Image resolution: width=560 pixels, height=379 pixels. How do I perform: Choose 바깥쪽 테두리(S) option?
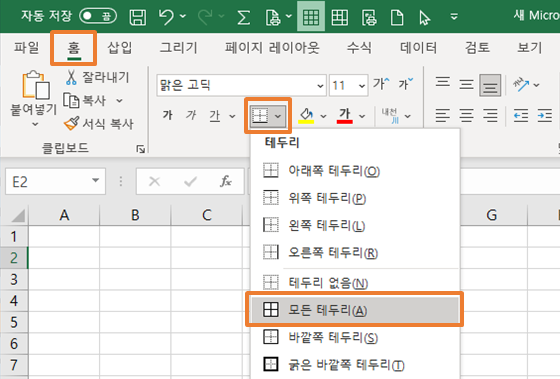[355, 337]
